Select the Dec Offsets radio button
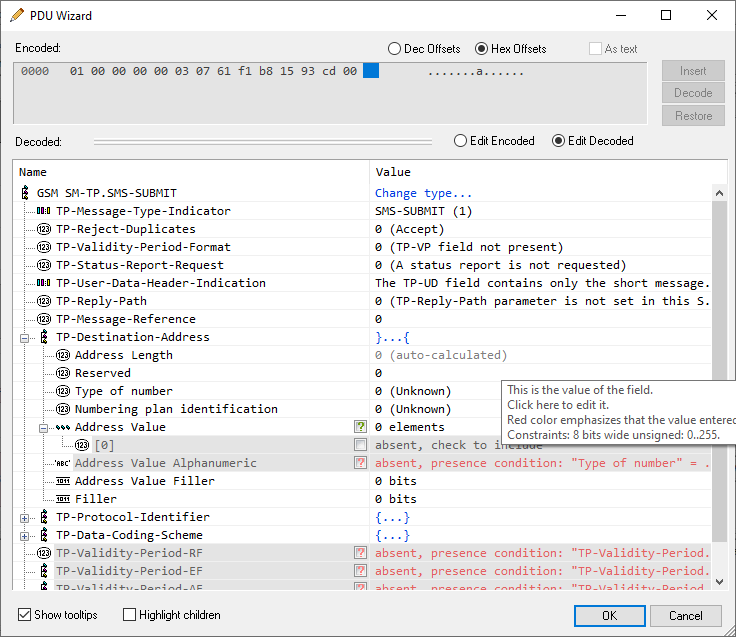 coord(394,49)
